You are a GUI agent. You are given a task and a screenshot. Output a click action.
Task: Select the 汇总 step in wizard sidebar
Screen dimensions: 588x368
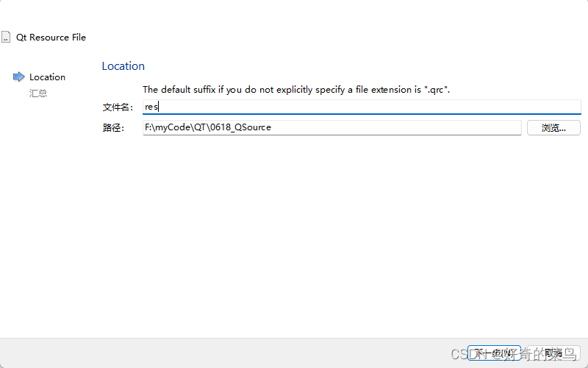pos(38,93)
